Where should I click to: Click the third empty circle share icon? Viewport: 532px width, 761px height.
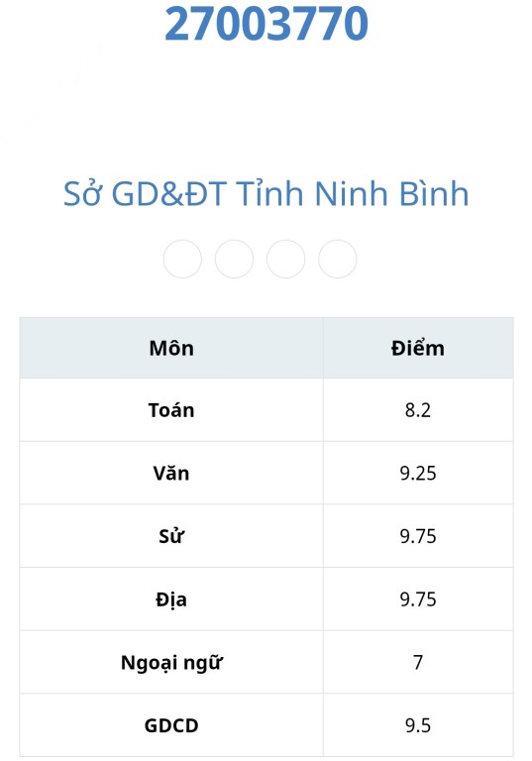286,259
